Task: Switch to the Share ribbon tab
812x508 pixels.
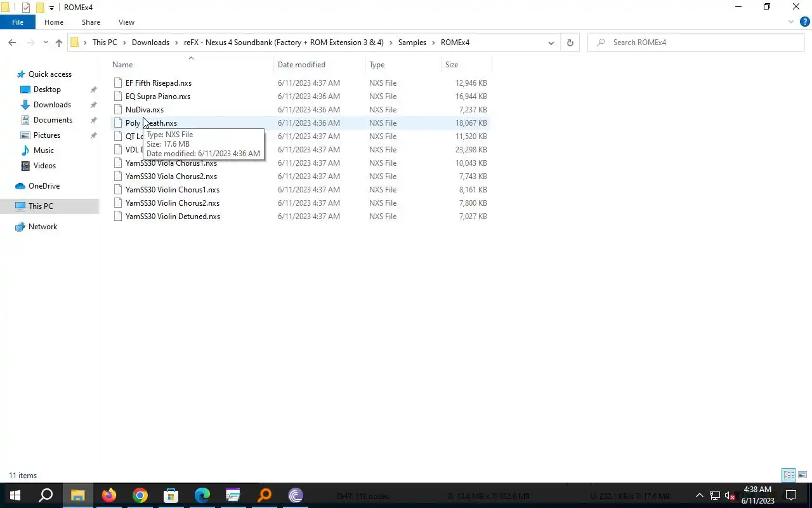Action: click(x=91, y=22)
